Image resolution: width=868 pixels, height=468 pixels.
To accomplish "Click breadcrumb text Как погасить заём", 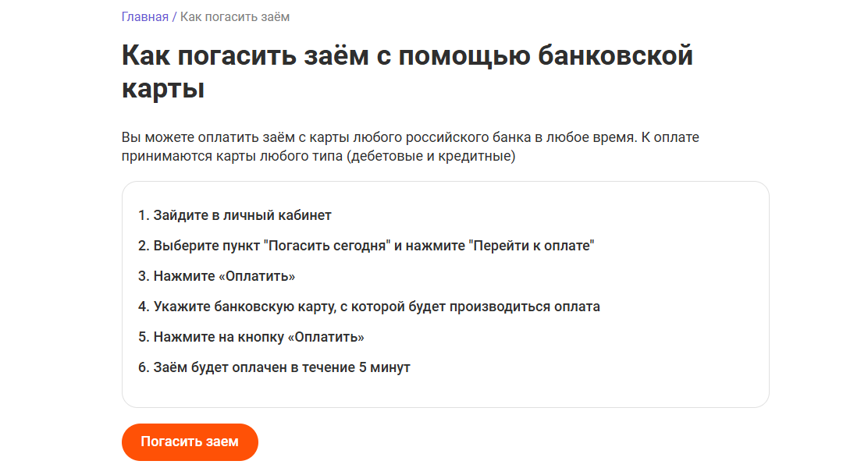I will (x=235, y=17).
